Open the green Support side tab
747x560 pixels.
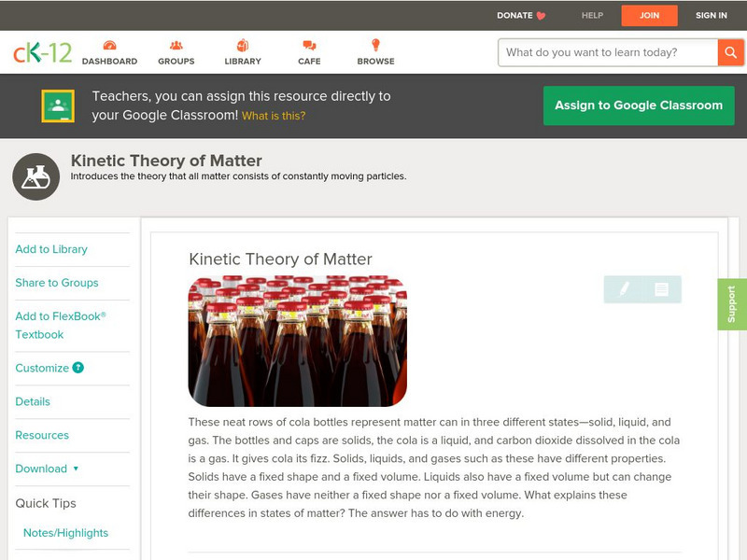click(x=732, y=304)
